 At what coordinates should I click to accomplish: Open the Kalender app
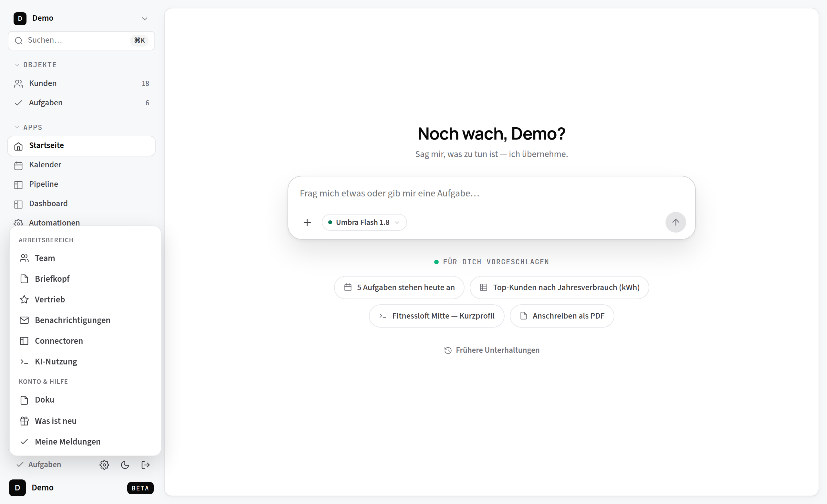[81, 165]
